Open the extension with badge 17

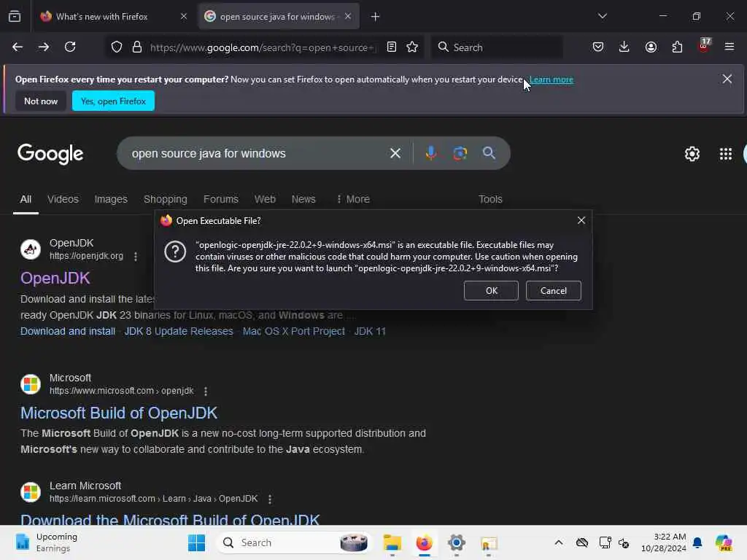(703, 46)
